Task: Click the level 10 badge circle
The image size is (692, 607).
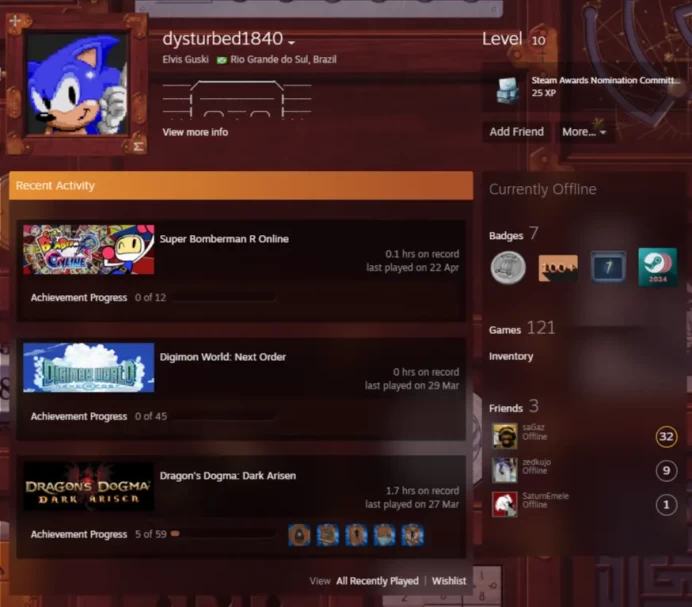Action: [538, 41]
